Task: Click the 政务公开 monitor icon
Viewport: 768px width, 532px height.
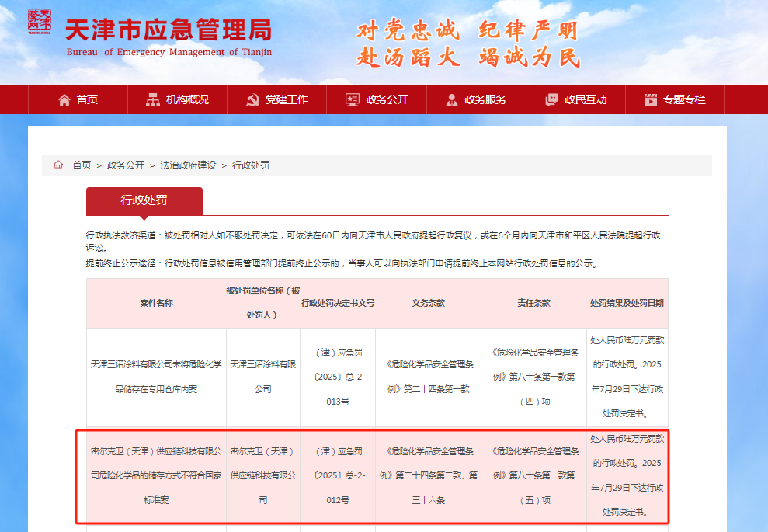Action: (x=353, y=100)
